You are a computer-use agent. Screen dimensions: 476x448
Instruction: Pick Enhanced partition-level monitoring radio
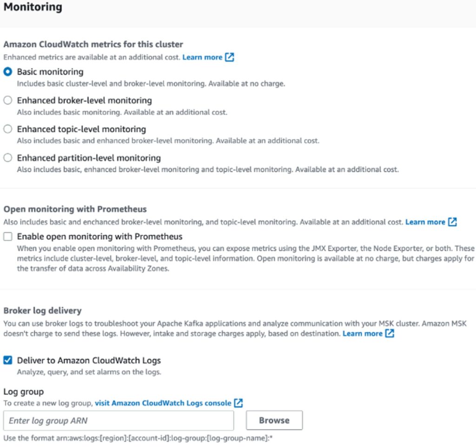(x=7, y=158)
